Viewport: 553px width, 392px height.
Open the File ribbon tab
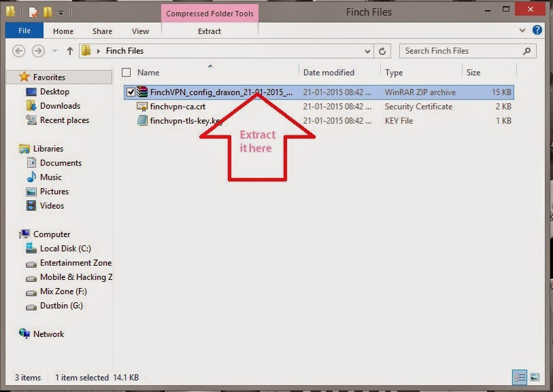pyautogui.click(x=24, y=31)
